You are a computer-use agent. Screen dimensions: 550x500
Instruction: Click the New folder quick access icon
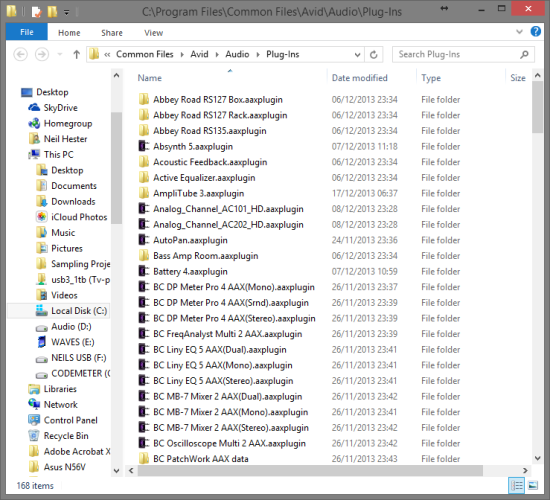click(52, 12)
